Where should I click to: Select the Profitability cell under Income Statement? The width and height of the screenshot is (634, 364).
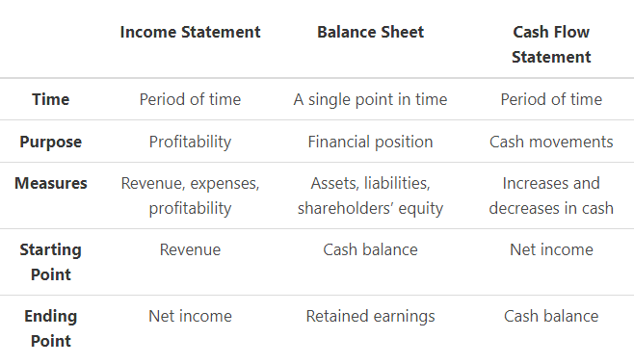pos(190,142)
